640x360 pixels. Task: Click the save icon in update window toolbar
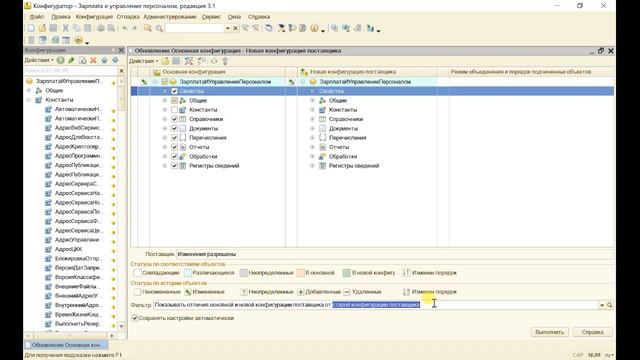pyautogui.click(x=176, y=61)
